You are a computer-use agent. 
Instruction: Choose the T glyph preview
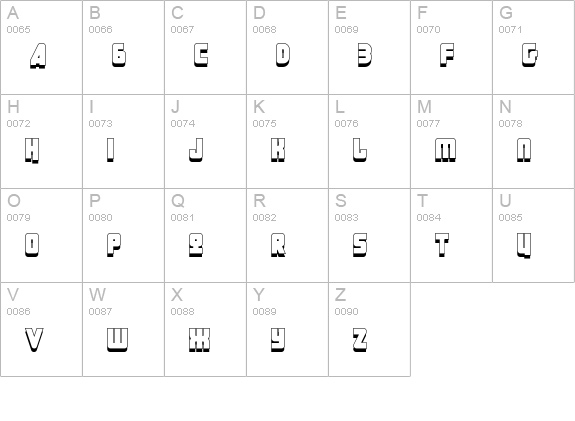[x=442, y=245]
